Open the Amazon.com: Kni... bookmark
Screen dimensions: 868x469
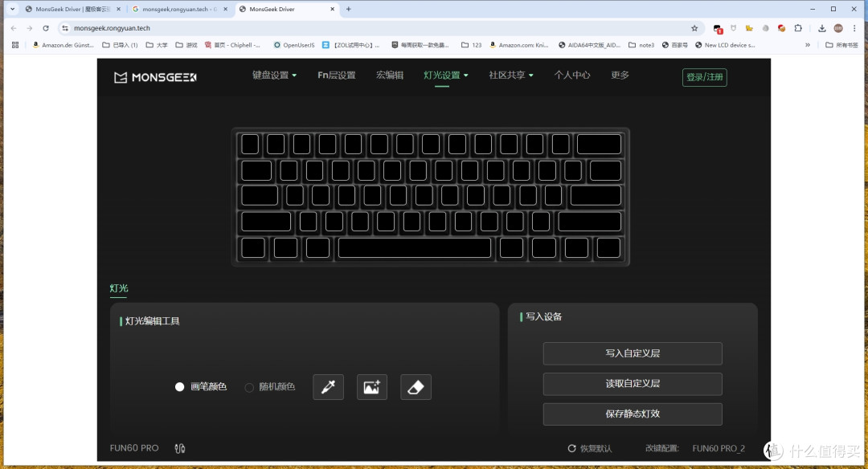pos(518,45)
